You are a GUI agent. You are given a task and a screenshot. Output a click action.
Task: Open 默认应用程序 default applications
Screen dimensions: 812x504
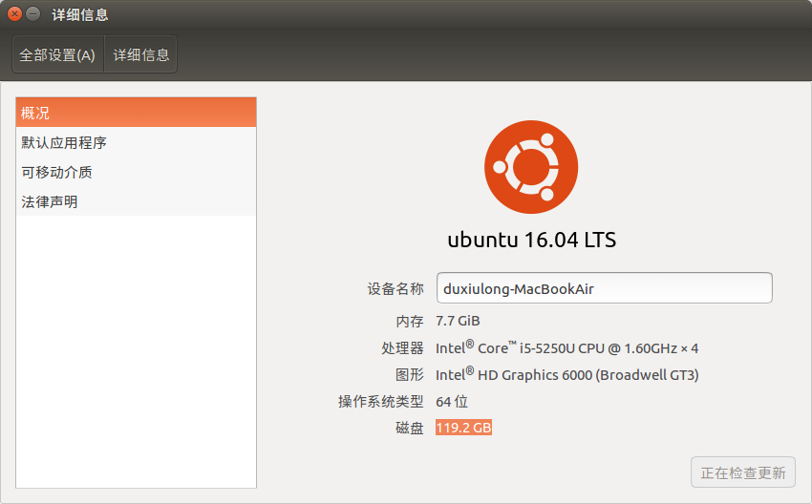coord(137,142)
